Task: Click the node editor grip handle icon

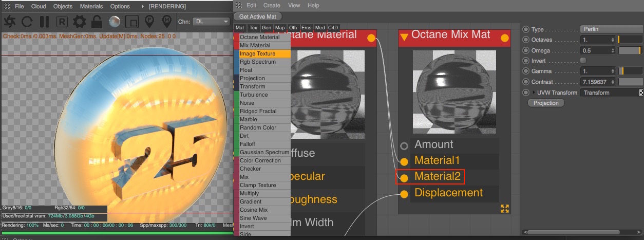Action: click(238, 6)
